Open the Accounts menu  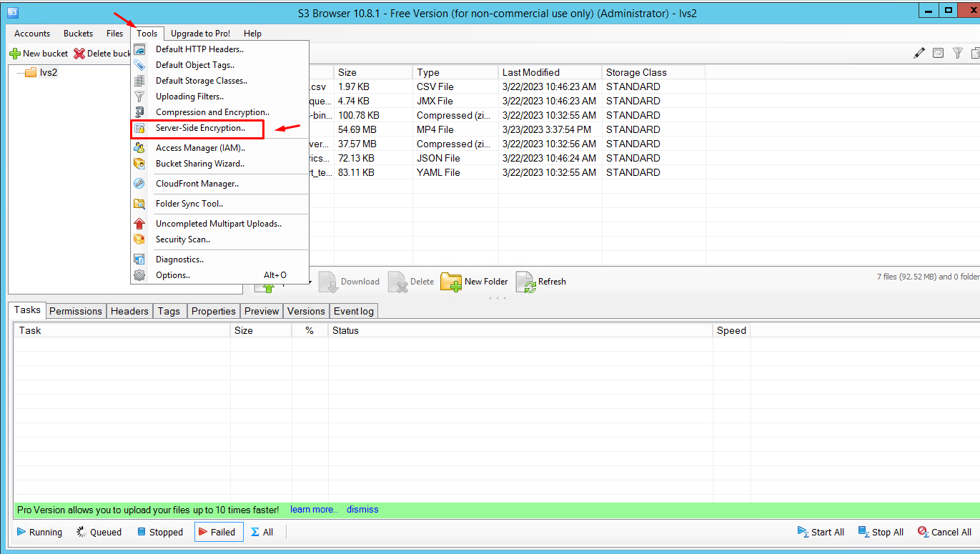(x=32, y=34)
